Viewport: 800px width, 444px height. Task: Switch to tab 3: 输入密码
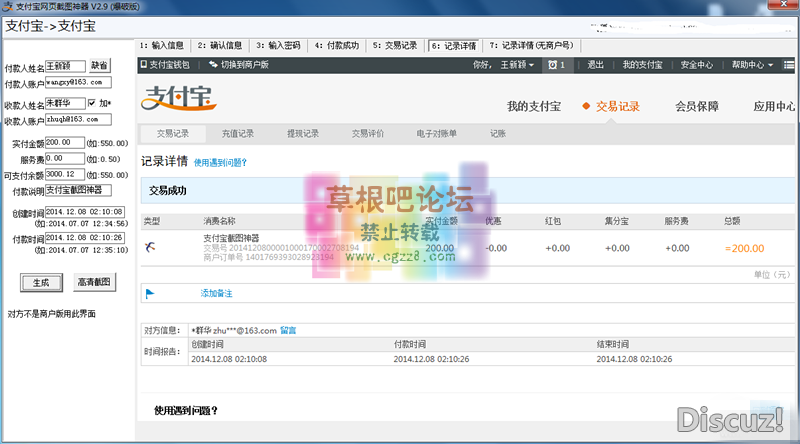click(278, 45)
